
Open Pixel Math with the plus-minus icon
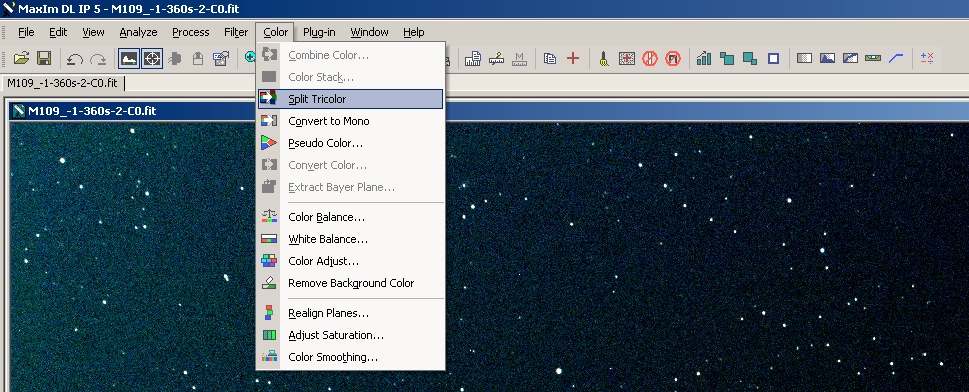click(927, 58)
